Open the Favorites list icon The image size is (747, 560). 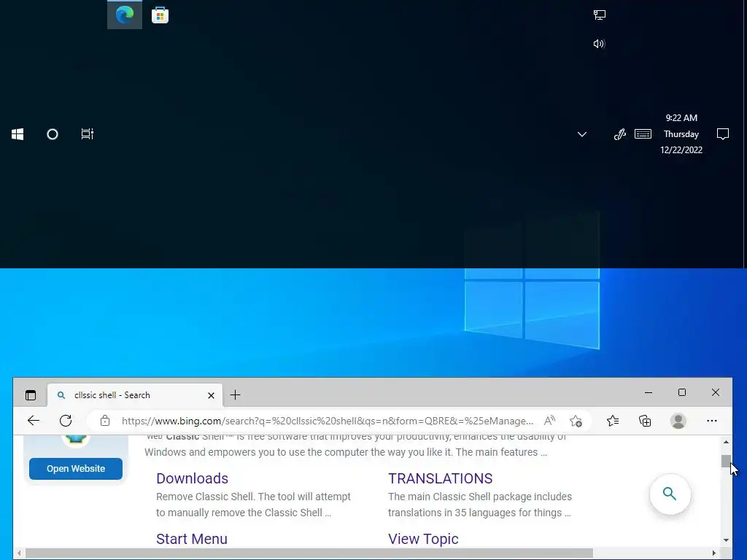point(613,421)
